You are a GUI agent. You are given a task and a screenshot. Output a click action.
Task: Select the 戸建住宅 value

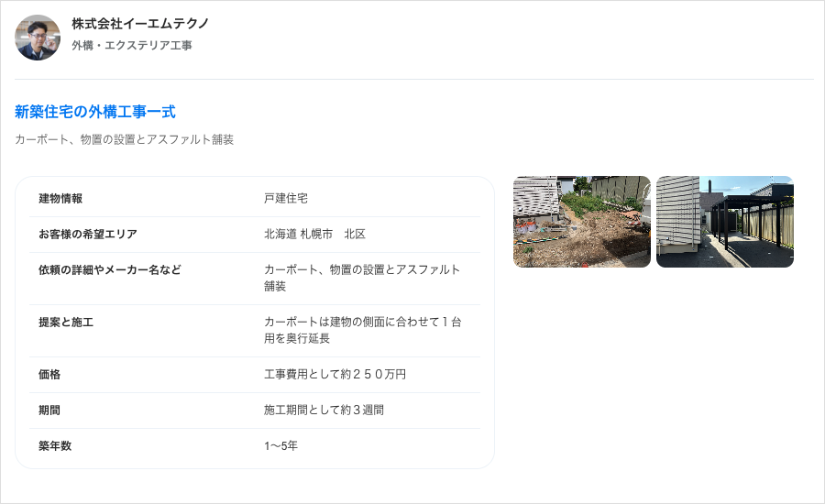coord(286,199)
